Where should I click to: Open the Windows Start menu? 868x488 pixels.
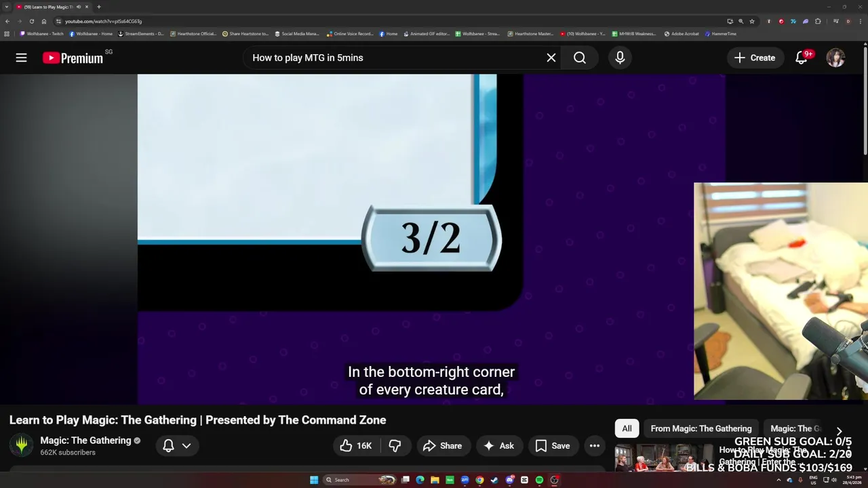pos(314,480)
